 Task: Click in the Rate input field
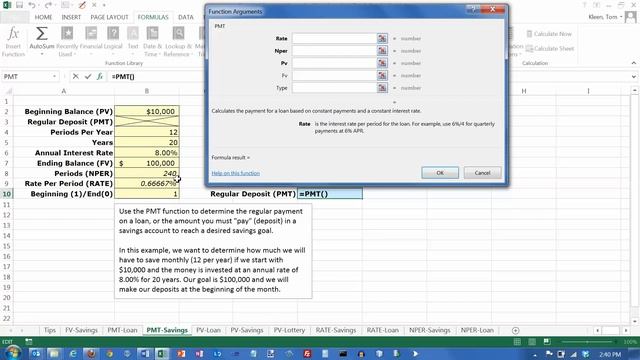point(334,38)
